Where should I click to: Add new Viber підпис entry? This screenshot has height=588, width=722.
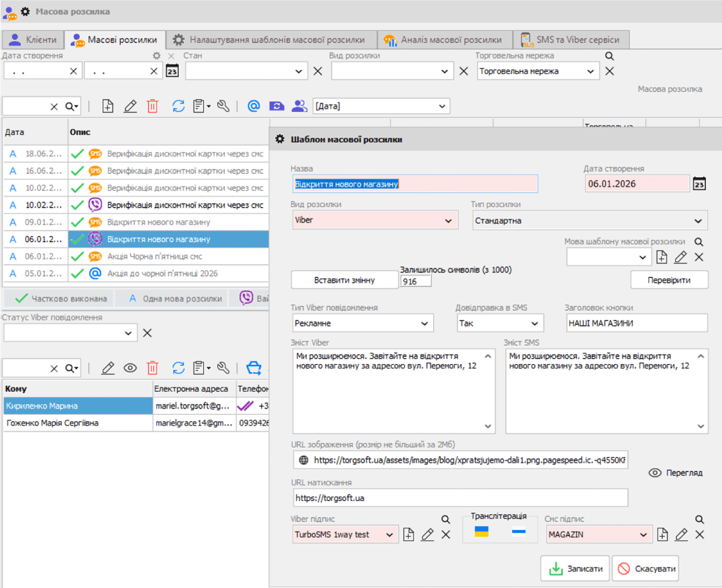(408, 535)
